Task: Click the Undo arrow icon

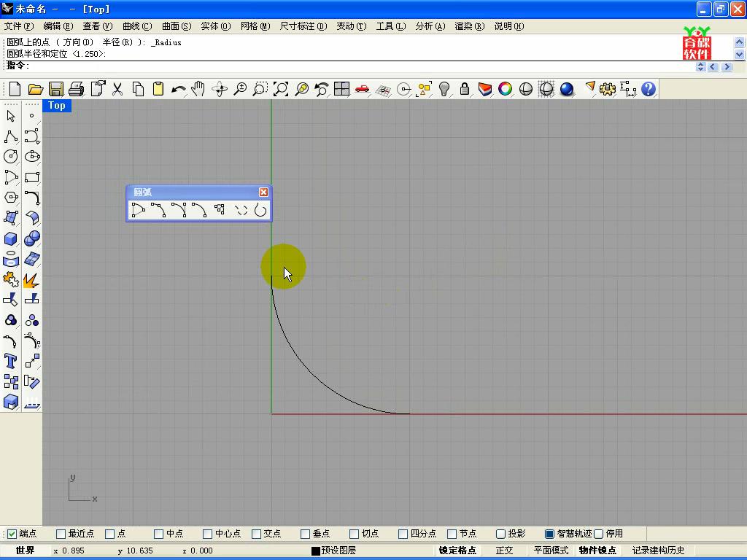Action: tap(179, 89)
